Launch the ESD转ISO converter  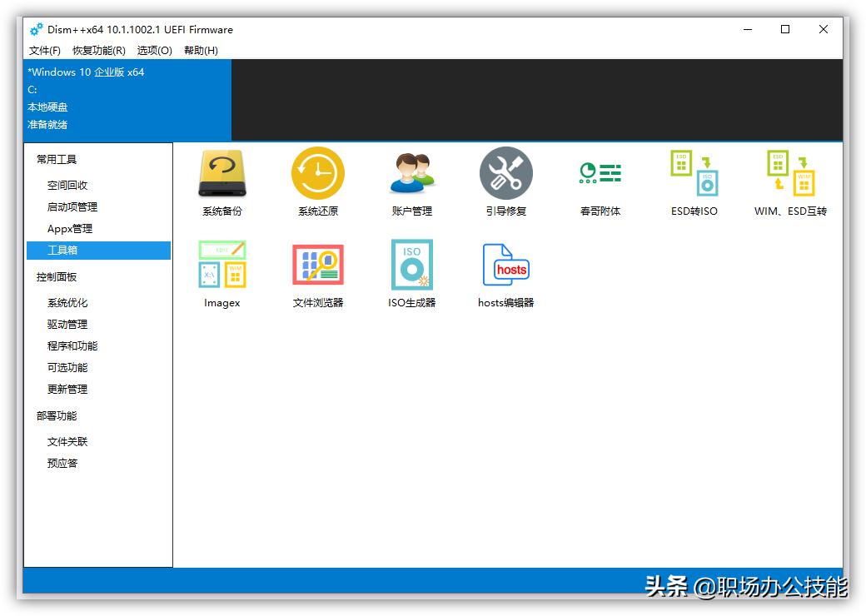694,181
